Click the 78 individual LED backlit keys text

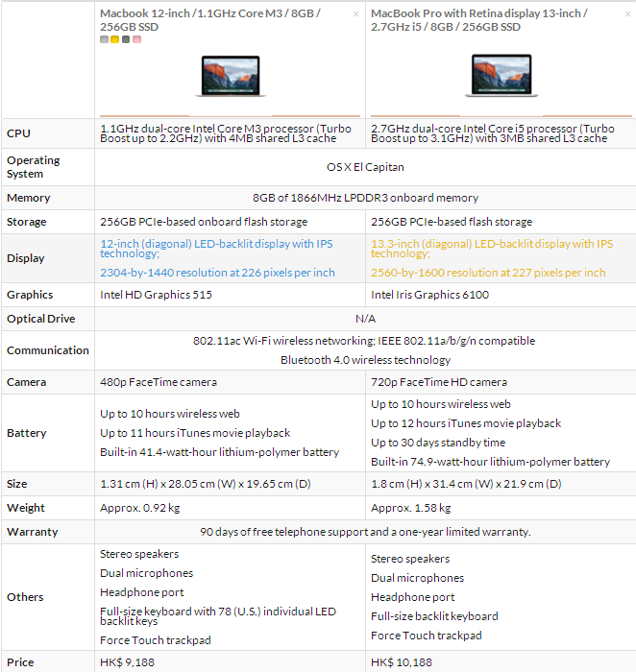[x=218, y=616]
